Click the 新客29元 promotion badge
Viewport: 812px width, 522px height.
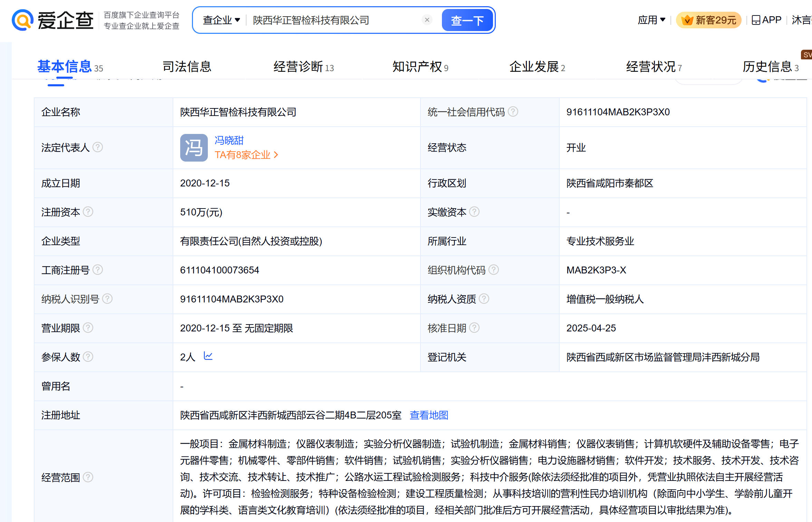708,20
